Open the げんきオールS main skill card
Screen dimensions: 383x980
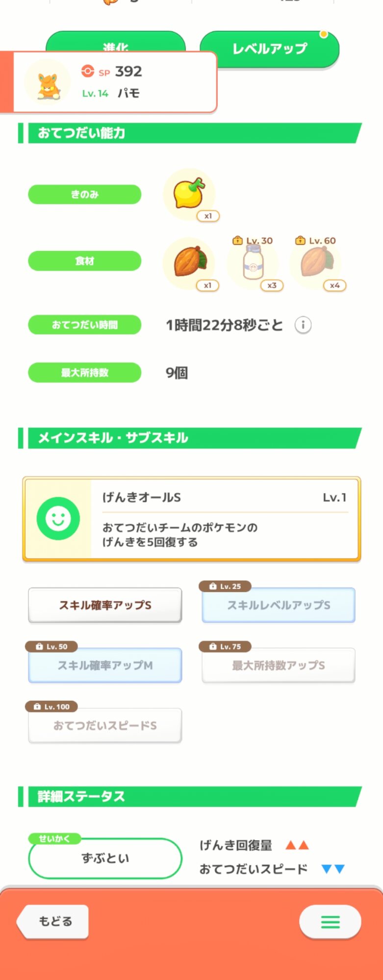224,518
